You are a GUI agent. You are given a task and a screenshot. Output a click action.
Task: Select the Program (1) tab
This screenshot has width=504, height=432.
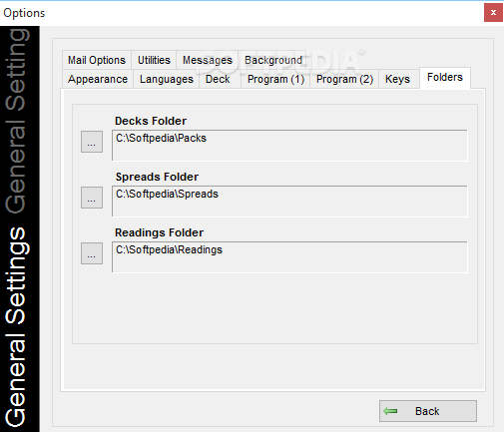click(x=275, y=79)
